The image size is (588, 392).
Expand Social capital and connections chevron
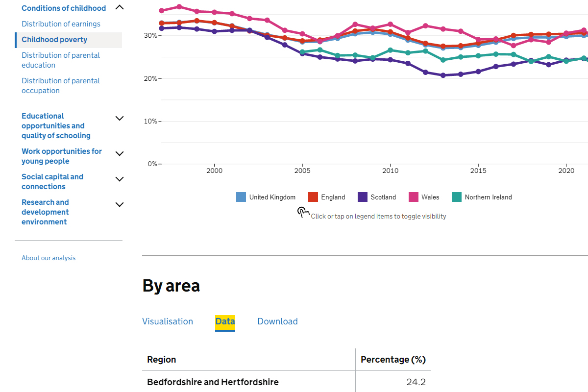119,179
